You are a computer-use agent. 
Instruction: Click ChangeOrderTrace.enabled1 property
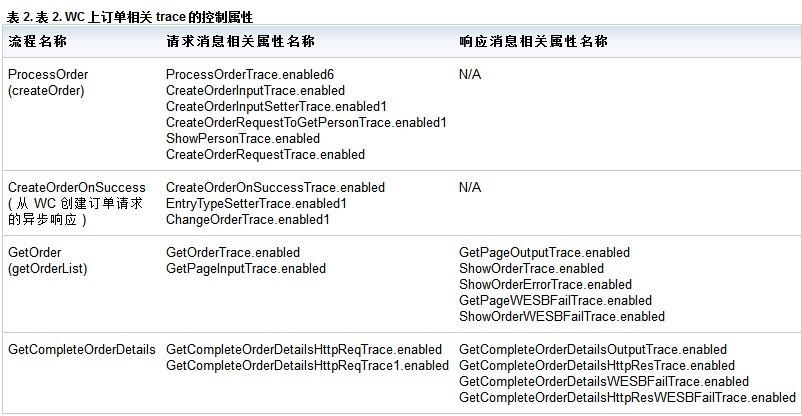coord(248,220)
